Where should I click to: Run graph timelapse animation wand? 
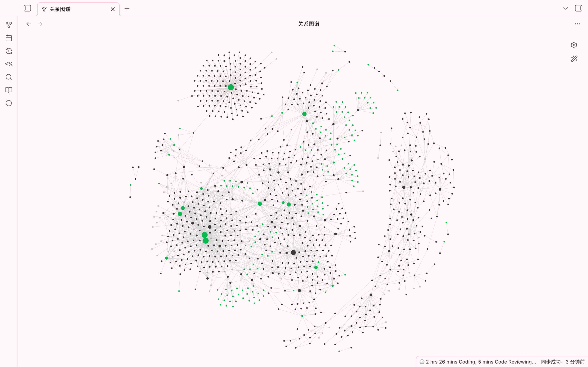[574, 59]
